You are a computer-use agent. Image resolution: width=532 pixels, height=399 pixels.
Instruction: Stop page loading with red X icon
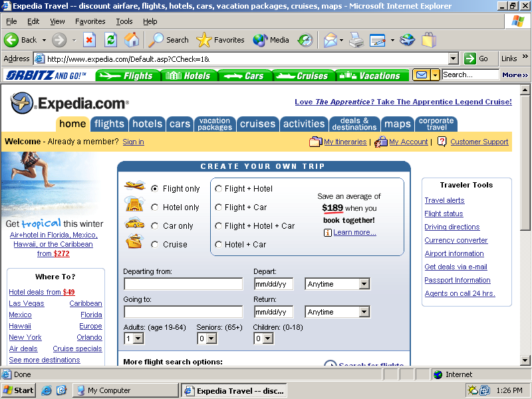[89, 40]
